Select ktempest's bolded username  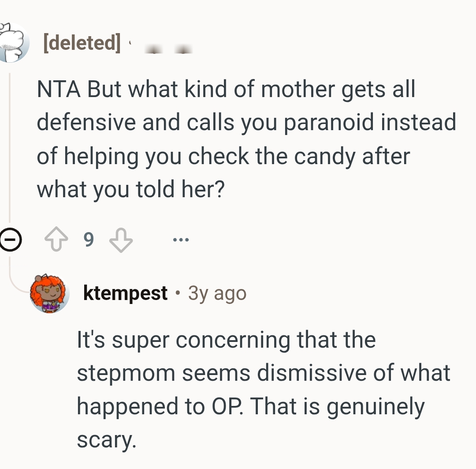pyautogui.click(x=125, y=292)
